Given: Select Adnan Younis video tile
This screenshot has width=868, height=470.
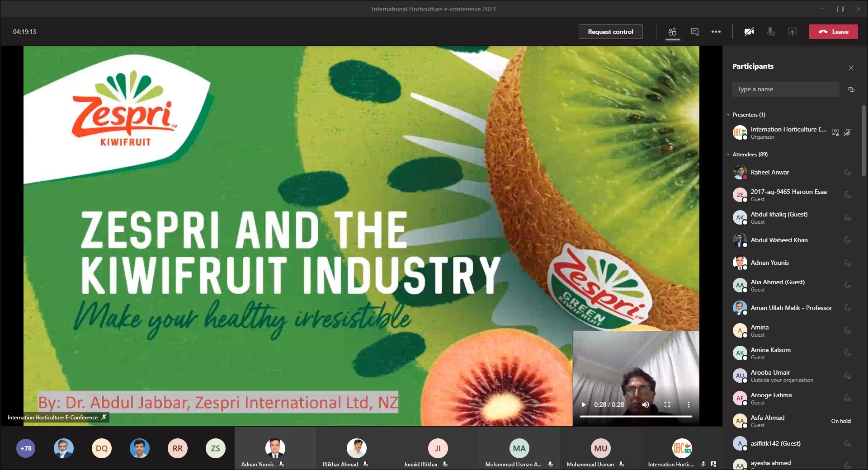Looking at the screenshot, I should point(275,448).
